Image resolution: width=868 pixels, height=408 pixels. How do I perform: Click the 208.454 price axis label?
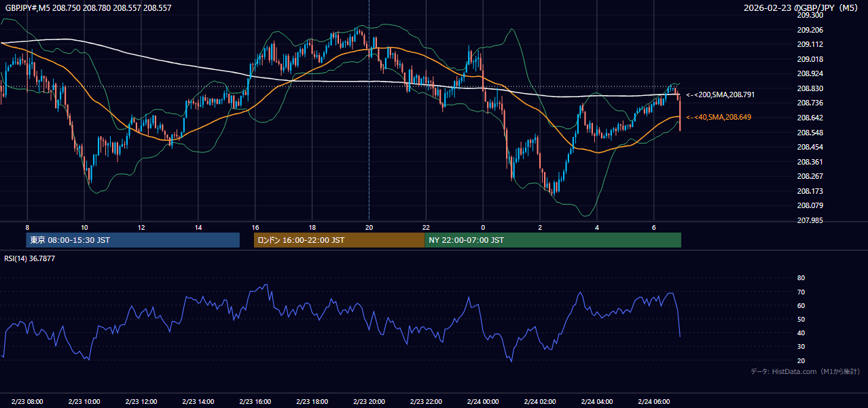[810, 147]
